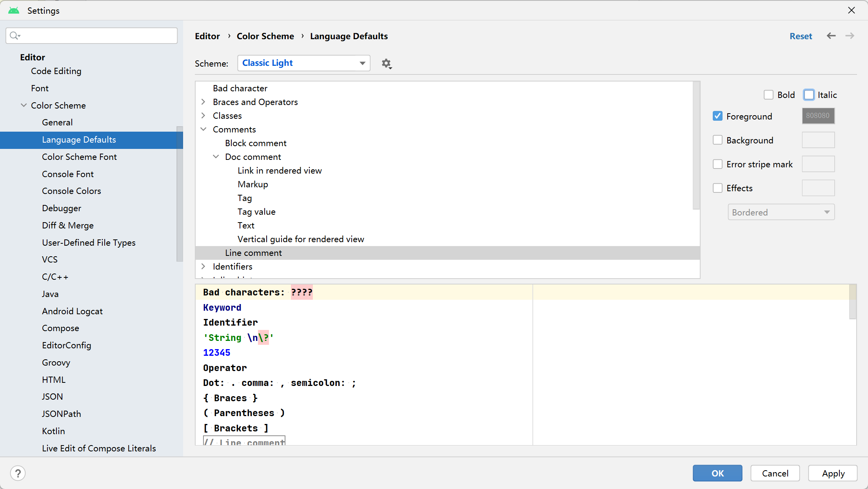Viewport: 868px width, 489px height.
Task: Enable the Effects checkbox
Action: pyautogui.click(x=717, y=188)
